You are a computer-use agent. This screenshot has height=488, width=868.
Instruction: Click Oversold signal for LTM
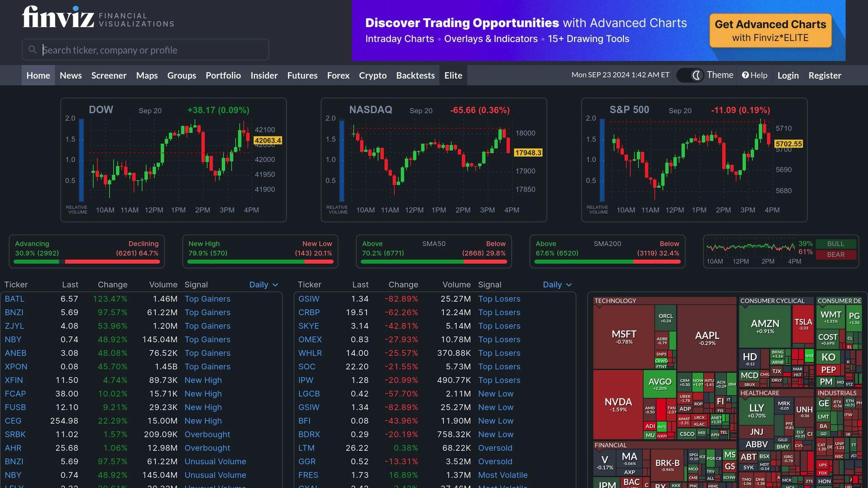[495, 448]
